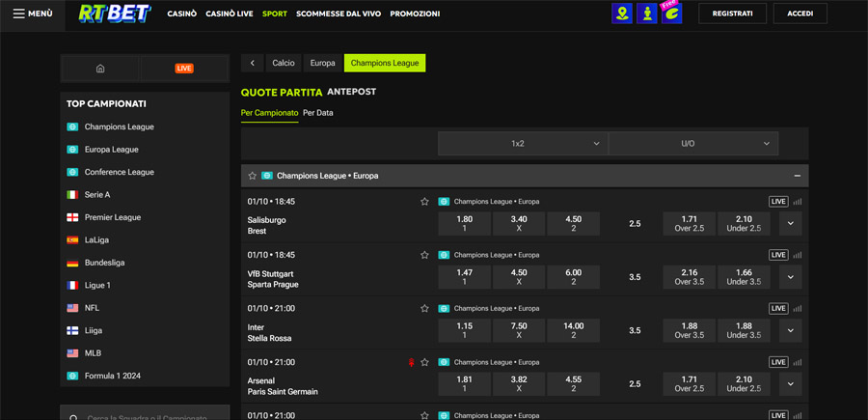This screenshot has width=868, height=420.
Task: Open the 1x2 market dropdown
Action: (523, 143)
